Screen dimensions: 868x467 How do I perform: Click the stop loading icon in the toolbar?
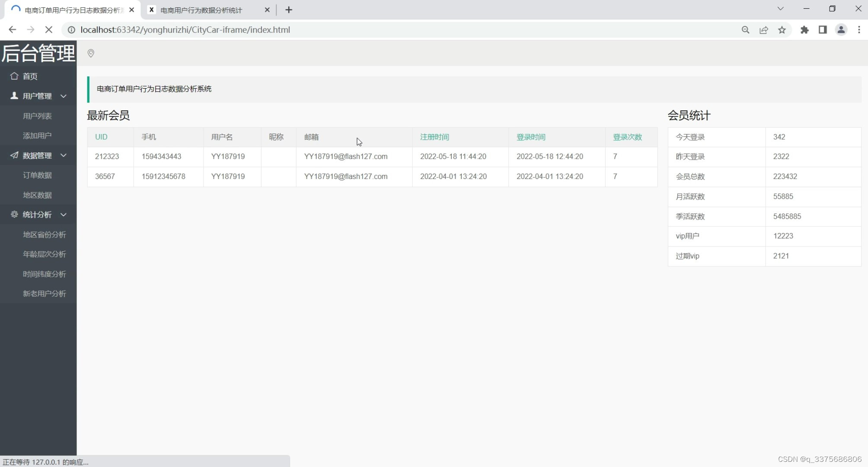pyautogui.click(x=48, y=29)
